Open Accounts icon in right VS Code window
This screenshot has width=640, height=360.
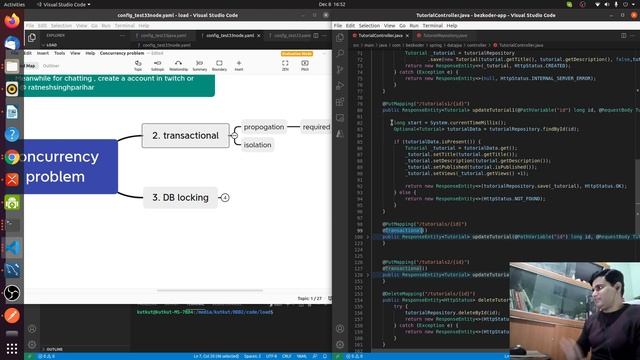click(x=340, y=329)
